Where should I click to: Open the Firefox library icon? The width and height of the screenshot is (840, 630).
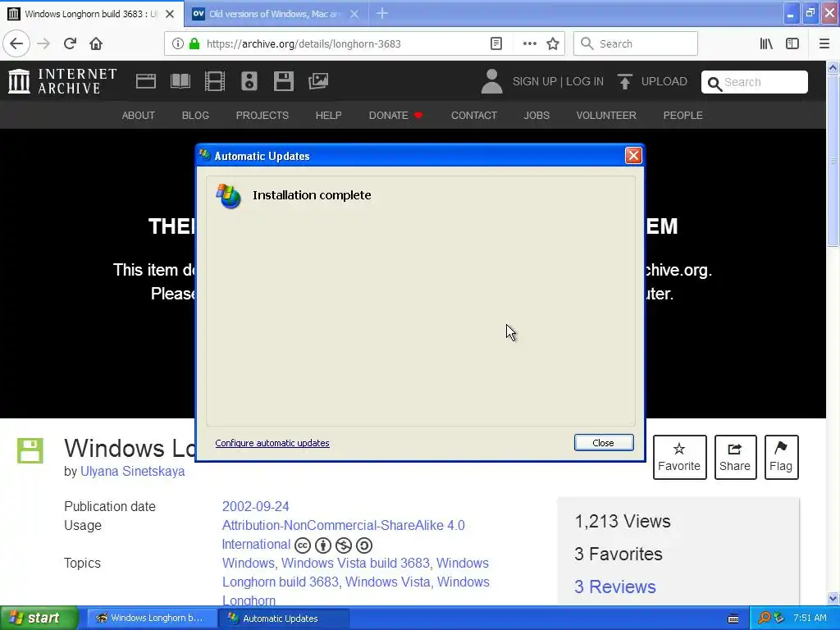coord(766,43)
